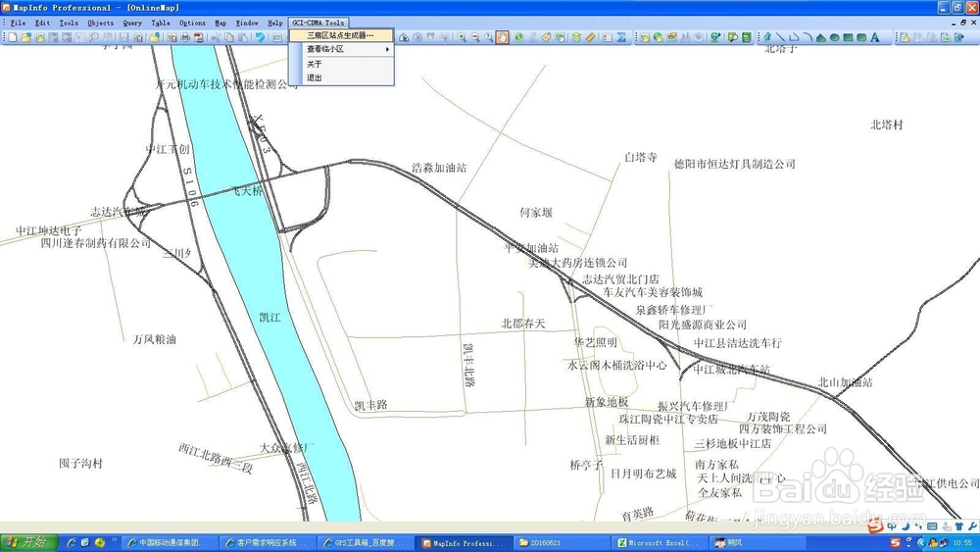The height and width of the screenshot is (552, 980).
Task: Click the Statistics sigma icon
Action: (x=620, y=37)
